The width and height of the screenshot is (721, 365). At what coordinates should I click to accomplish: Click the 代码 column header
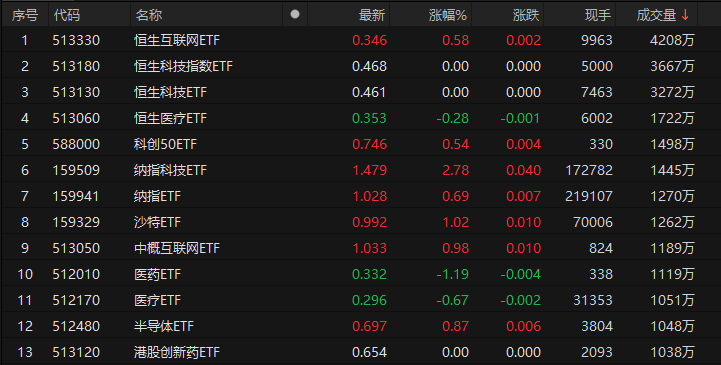(67, 15)
